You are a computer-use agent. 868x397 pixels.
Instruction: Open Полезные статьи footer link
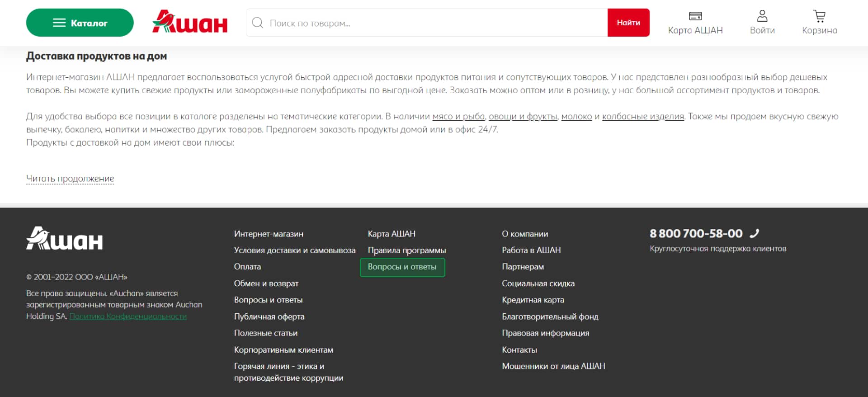265,333
